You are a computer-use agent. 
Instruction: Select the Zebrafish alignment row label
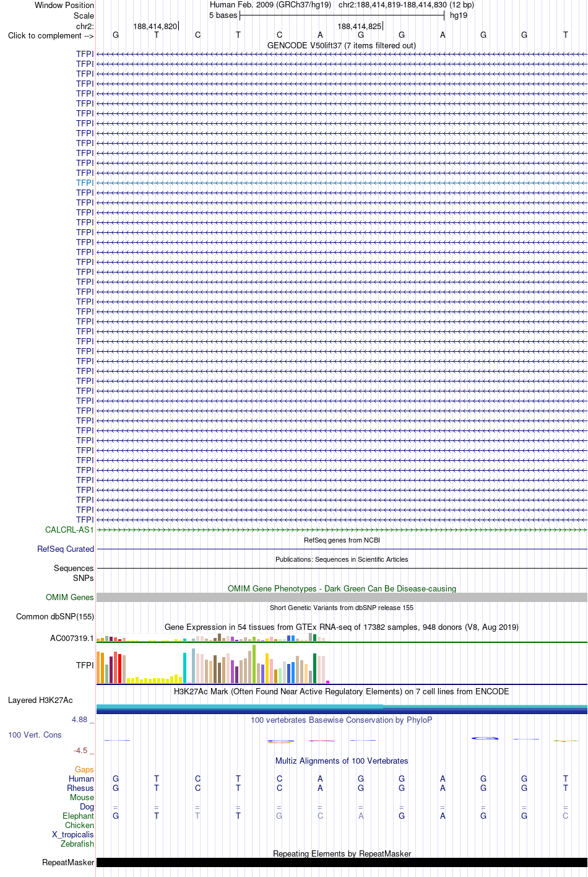[x=77, y=844]
